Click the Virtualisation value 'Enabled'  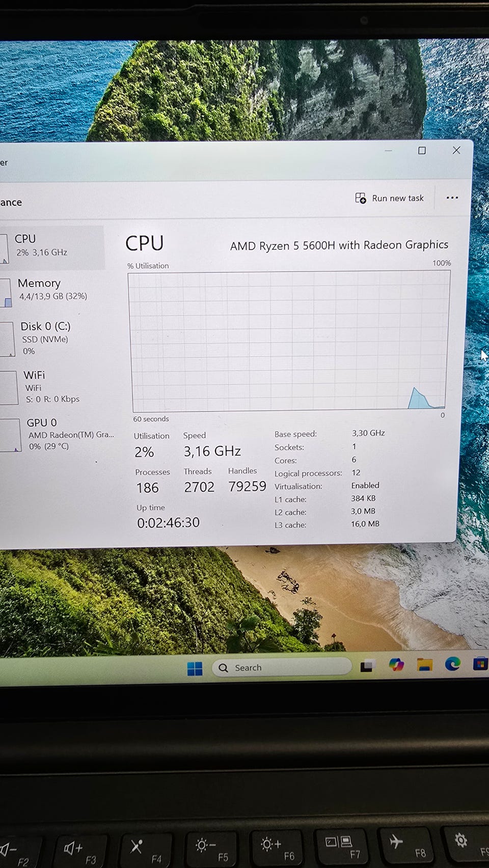pos(365,485)
